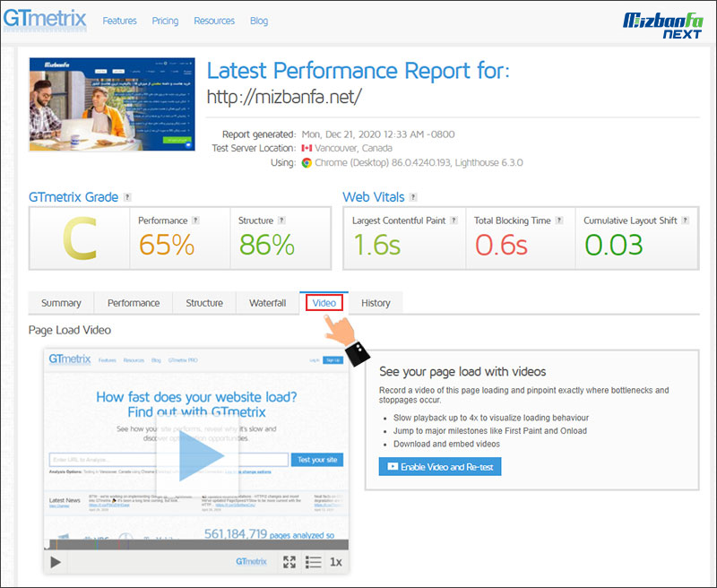Image resolution: width=717 pixels, height=588 pixels.
Task: Click the Lighthouse 6.3.0 browser version text
Action: 488,163
